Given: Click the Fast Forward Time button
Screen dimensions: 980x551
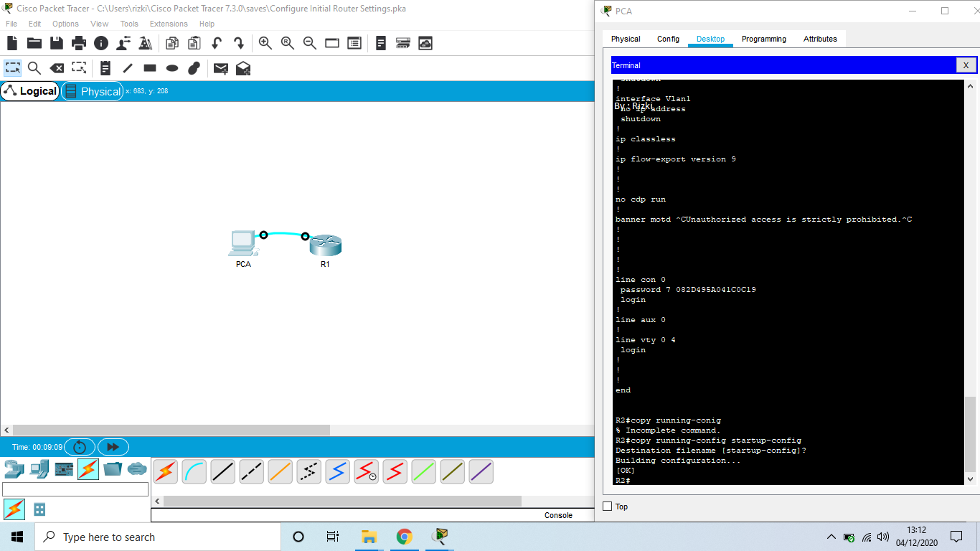Looking at the screenshot, I should [113, 447].
